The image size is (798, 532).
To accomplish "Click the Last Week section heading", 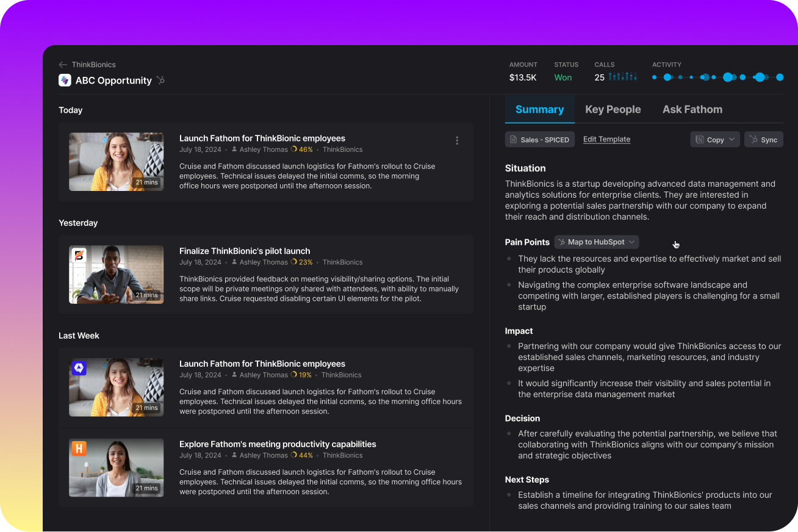I will point(79,336).
